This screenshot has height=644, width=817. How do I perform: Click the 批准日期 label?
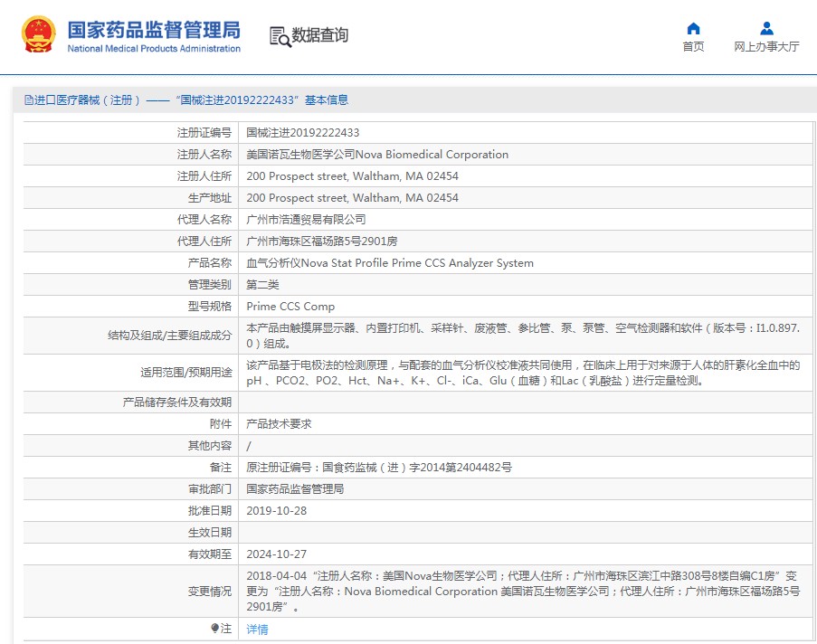210,511
